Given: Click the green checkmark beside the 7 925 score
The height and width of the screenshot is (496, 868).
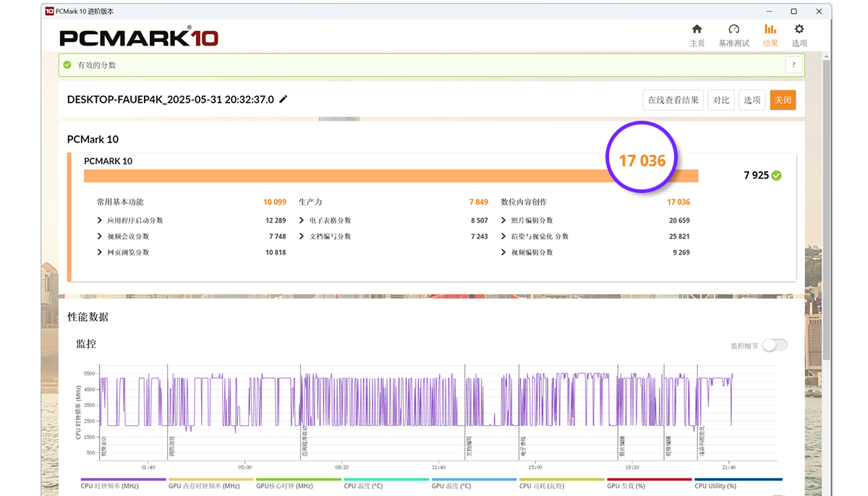Looking at the screenshot, I should coord(777,175).
